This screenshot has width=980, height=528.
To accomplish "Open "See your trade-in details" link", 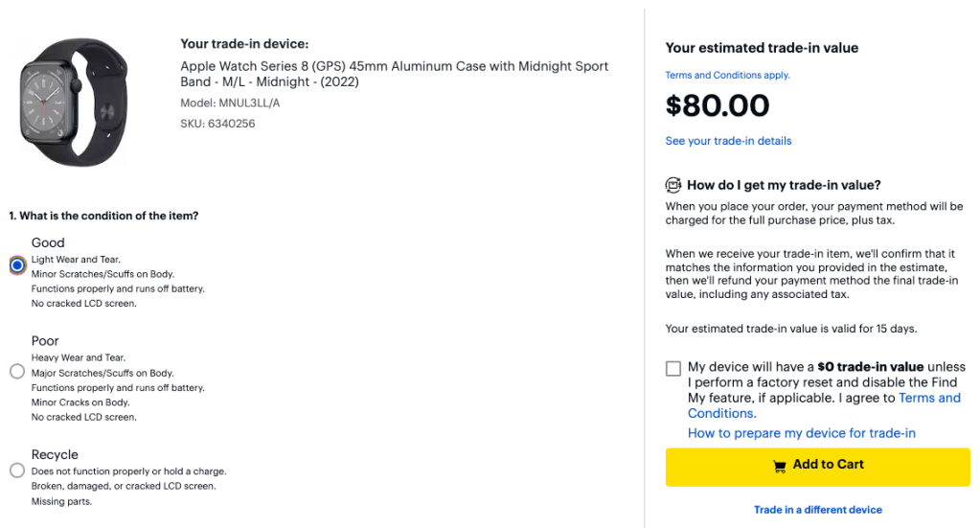I will pos(728,141).
